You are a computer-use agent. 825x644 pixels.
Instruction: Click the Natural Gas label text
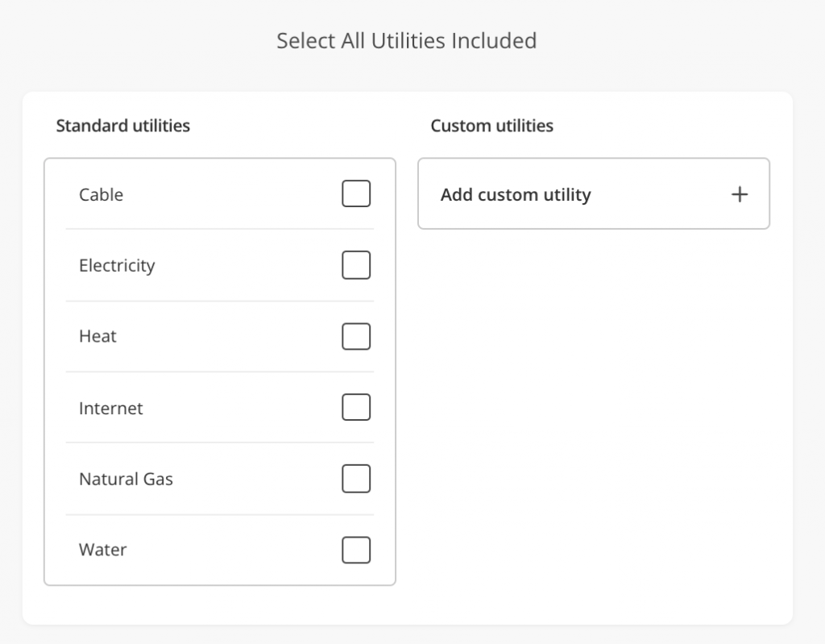pyautogui.click(x=126, y=480)
